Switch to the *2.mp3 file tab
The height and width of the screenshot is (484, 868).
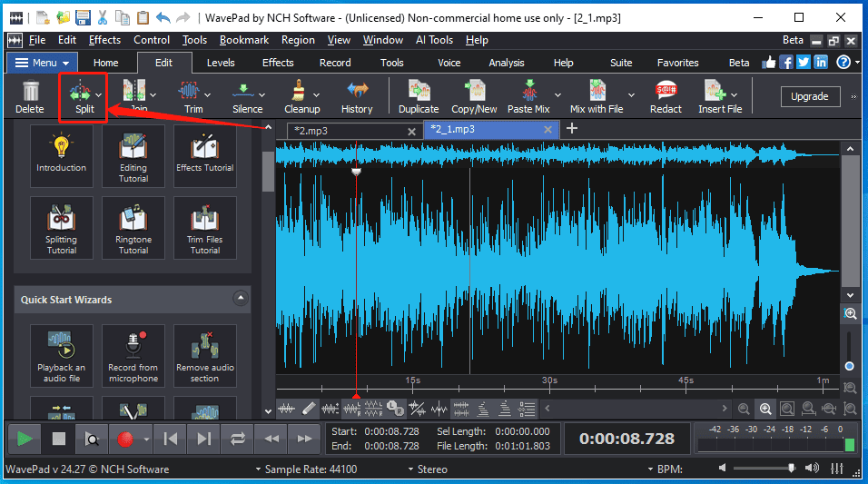354,131
